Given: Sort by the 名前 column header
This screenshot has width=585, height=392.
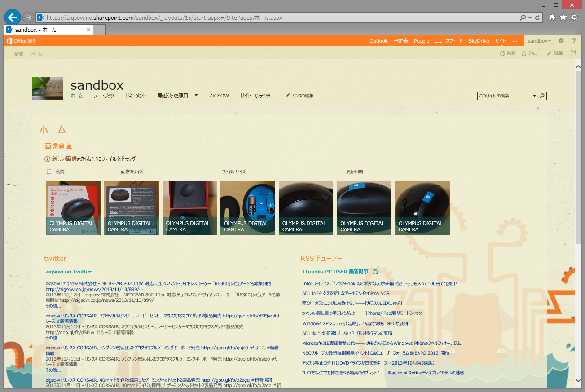Looking at the screenshot, I should tap(60, 172).
